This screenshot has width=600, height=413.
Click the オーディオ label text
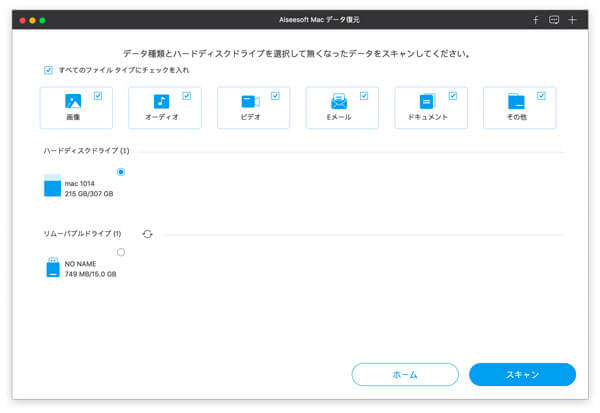click(x=161, y=117)
